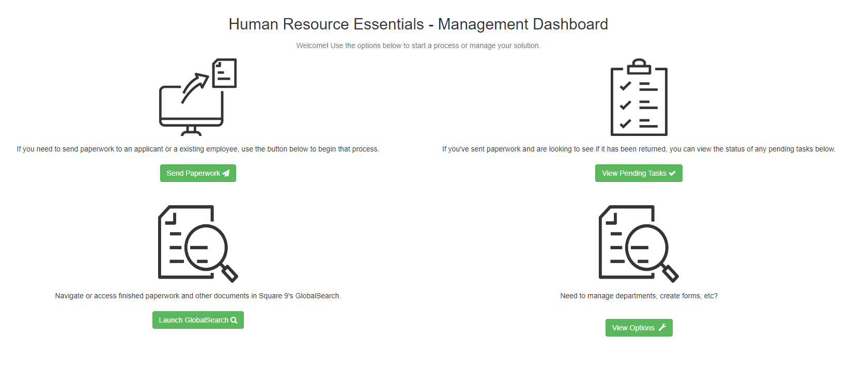Click the clip at top of clipboard illustration
The image size is (868, 366).
pyautogui.click(x=639, y=66)
